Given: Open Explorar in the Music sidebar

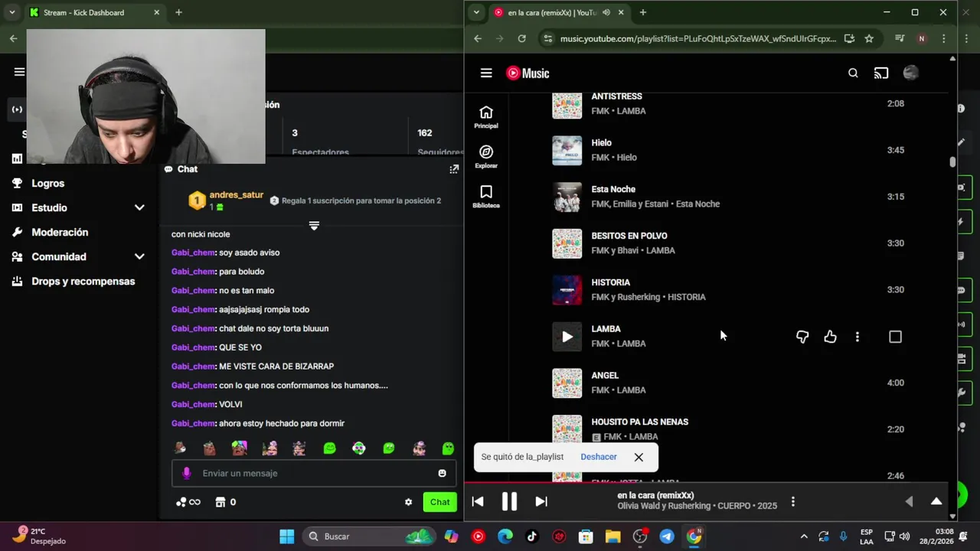Looking at the screenshot, I should 486,157.
